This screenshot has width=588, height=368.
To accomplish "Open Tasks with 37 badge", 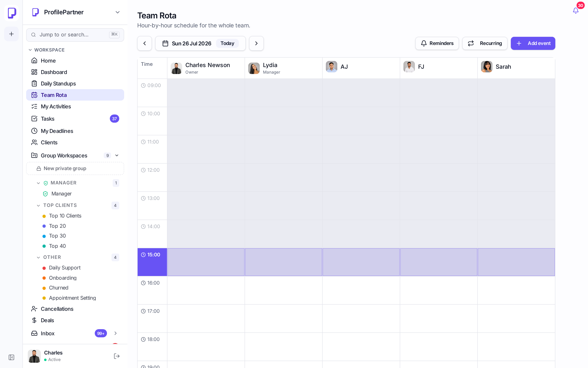I will (x=75, y=119).
